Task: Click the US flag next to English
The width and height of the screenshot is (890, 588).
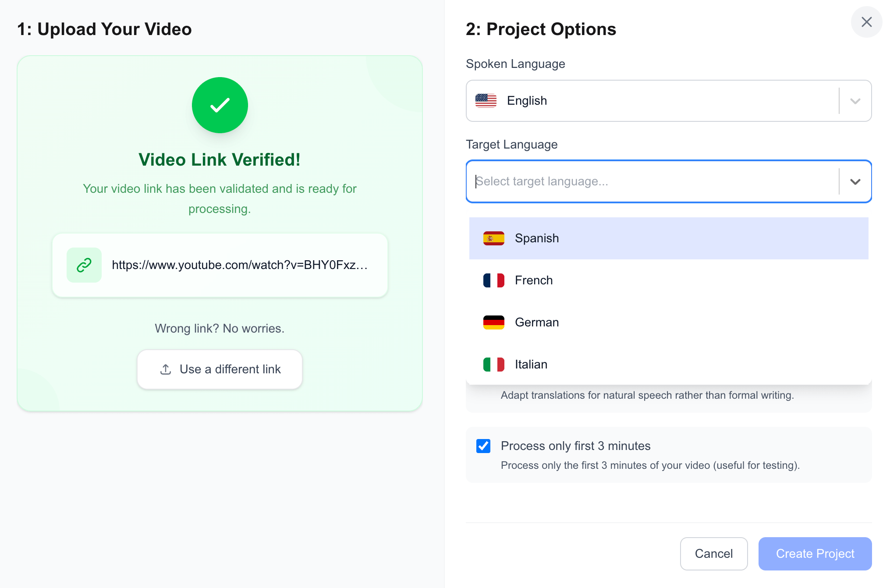Action: click(x=486, y=100)
